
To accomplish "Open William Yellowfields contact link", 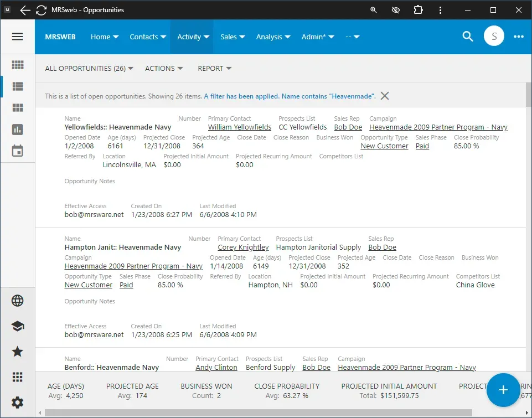I will [240, 127].
